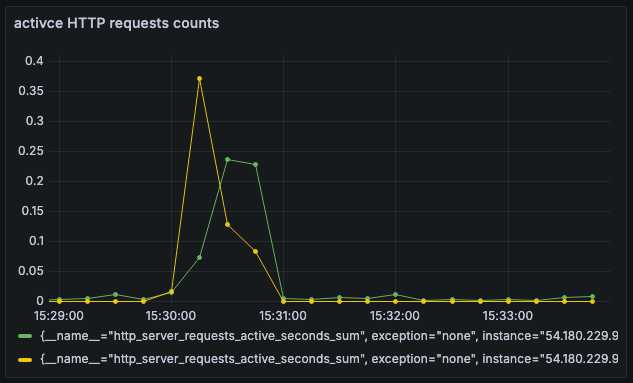The width and height of the screenshot is (633, 383).
Task: Select the green peak data point near 0.235
Action: (x=227, y=159)
